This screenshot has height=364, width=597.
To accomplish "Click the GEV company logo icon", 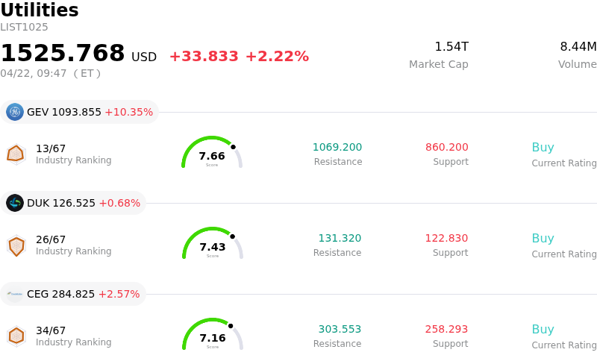I will tap(15, 112).
